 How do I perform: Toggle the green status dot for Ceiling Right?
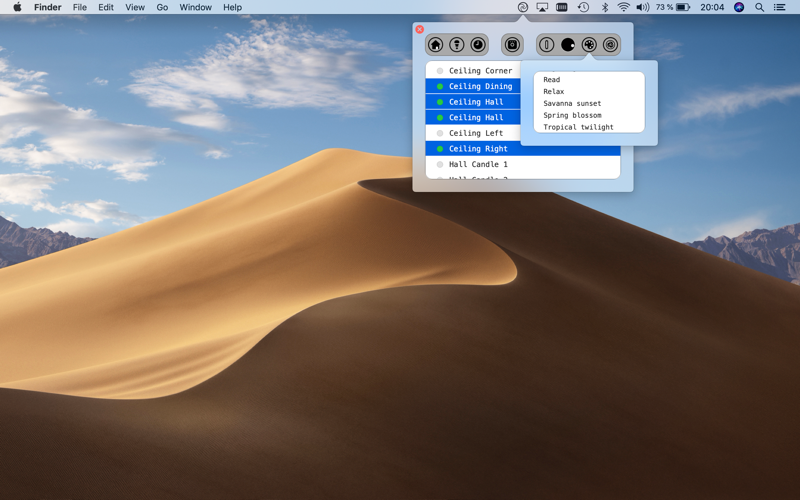(x=440, y=149)
